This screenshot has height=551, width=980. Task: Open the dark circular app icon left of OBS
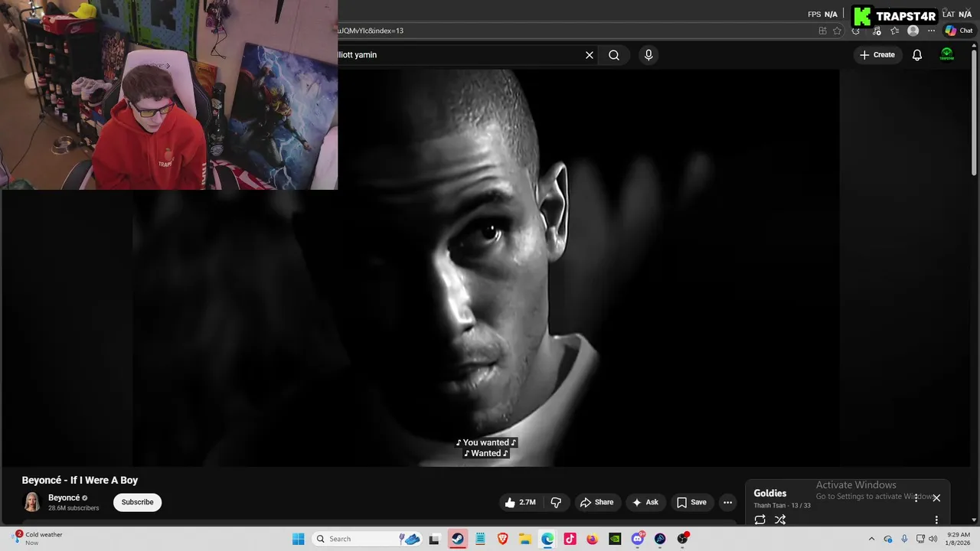pyautogui.click(x=660, y=539)
